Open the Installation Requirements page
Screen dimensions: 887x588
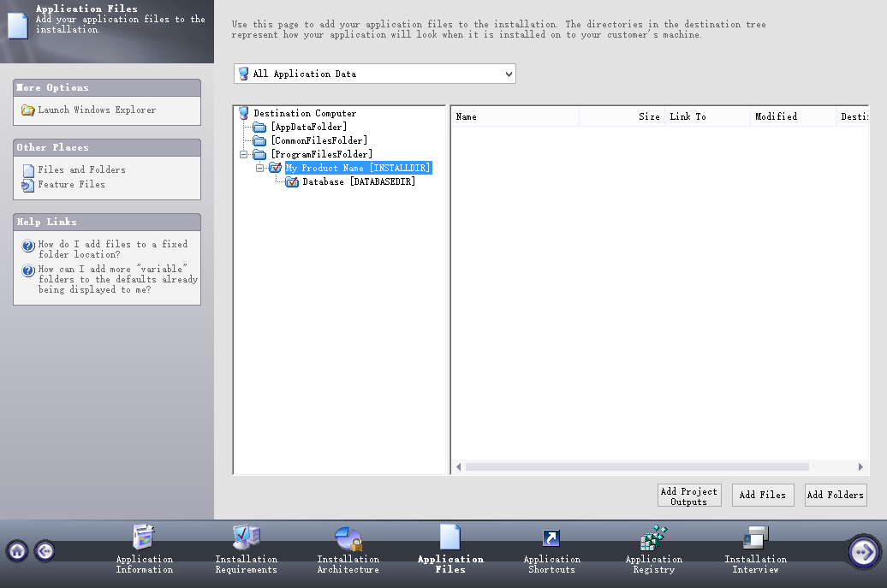point(246,551)
